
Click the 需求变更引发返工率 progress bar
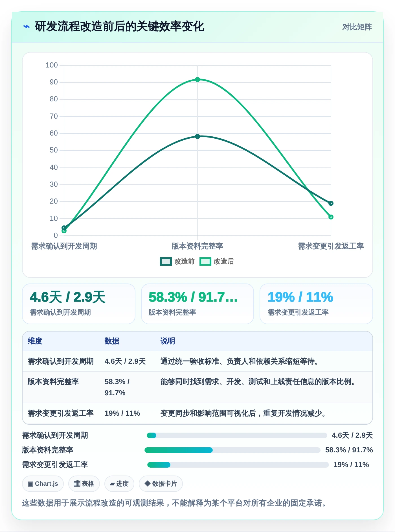238,465
